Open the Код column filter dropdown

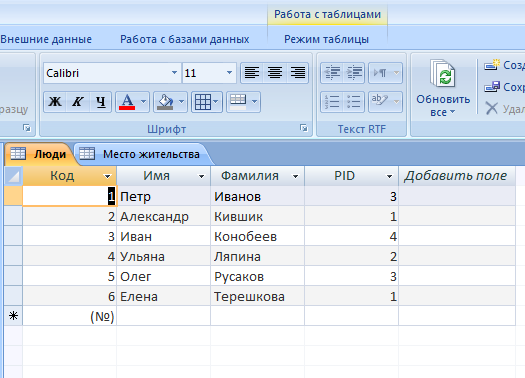point(107,176)
